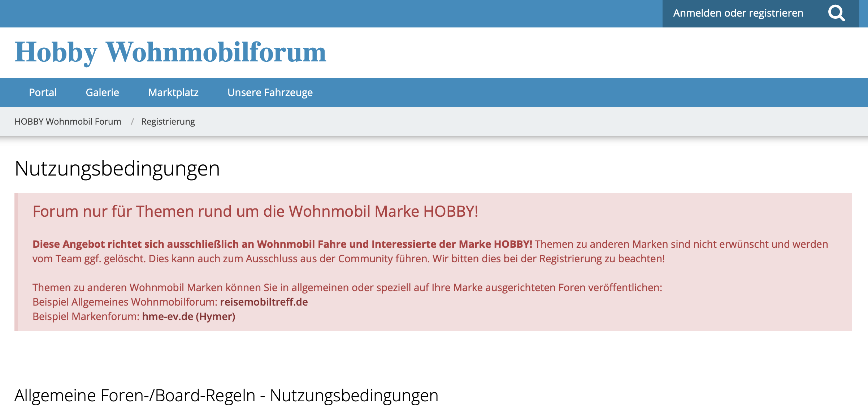868x419 pixels.
Task: Open Unsere Fahrzeuge in the navigation
Action: pos(270,92)
